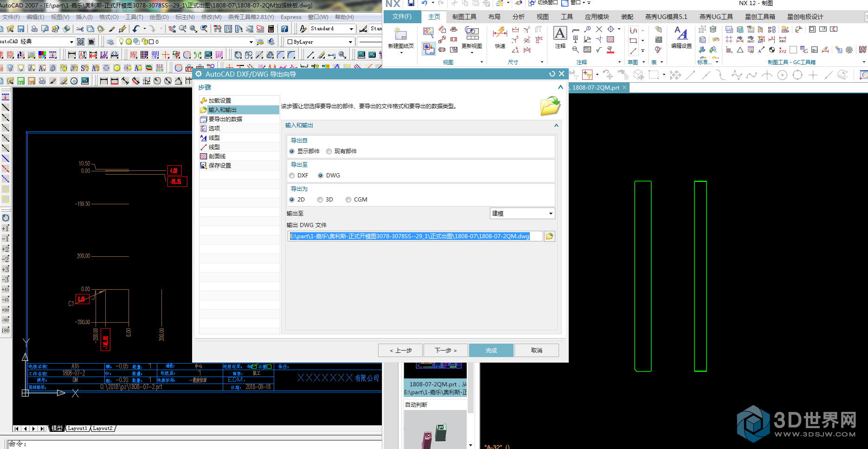Select the 2D export radio button
868x449 pixels.
tap(292, 200)
